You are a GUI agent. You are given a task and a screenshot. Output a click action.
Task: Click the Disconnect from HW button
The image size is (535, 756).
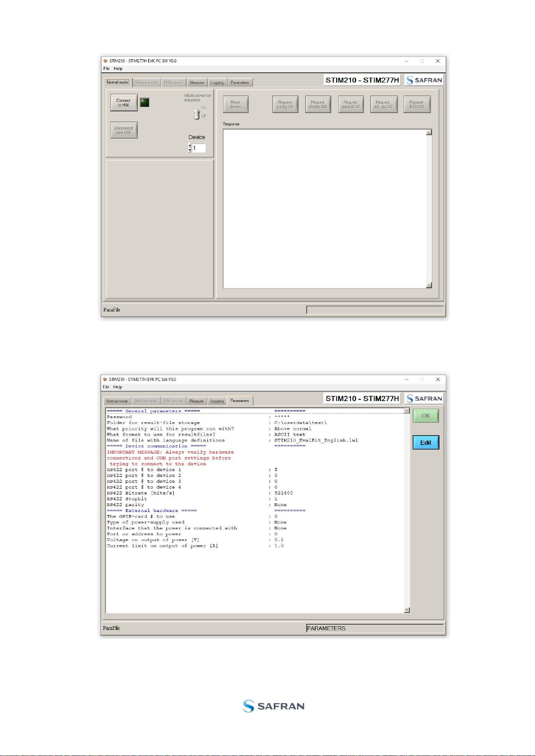pyautogui.click(x=124, y=130)
